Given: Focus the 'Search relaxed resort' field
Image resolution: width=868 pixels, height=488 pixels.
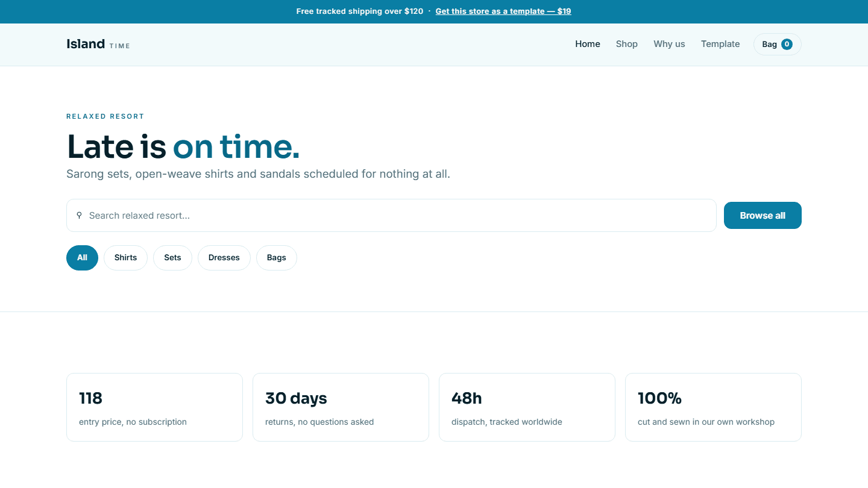Looking at the screenshot, I should pyautogui.click(x=391, y=216).
